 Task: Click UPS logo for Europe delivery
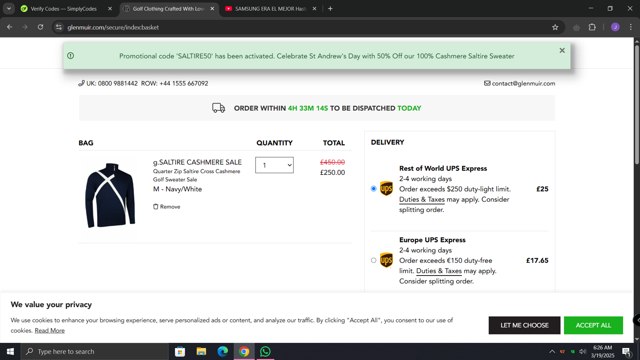coord(386,260)
